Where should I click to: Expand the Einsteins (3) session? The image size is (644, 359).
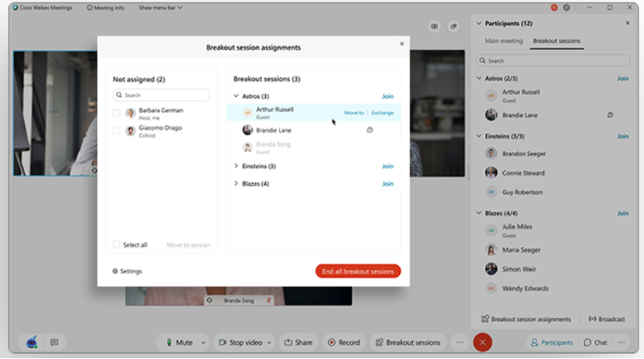pyautogui.click(x=236, y=166)
